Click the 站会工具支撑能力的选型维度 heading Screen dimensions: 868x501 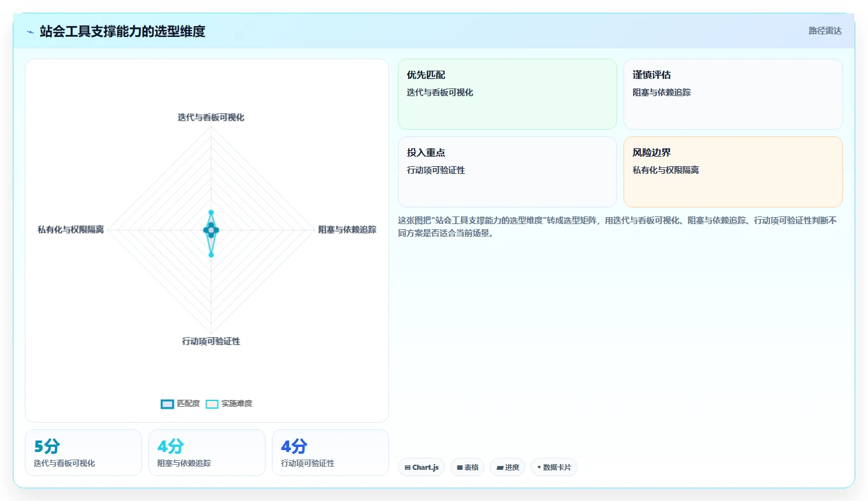[122, 31]
